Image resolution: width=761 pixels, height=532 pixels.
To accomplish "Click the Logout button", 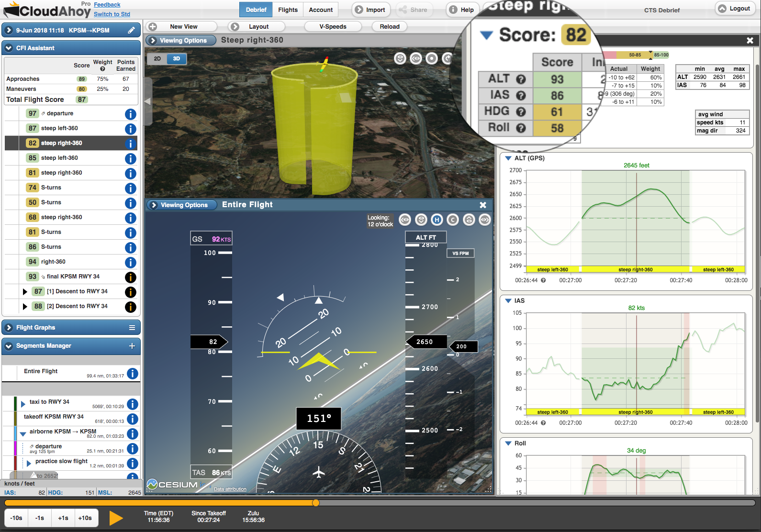I will [x=735, y=9].
